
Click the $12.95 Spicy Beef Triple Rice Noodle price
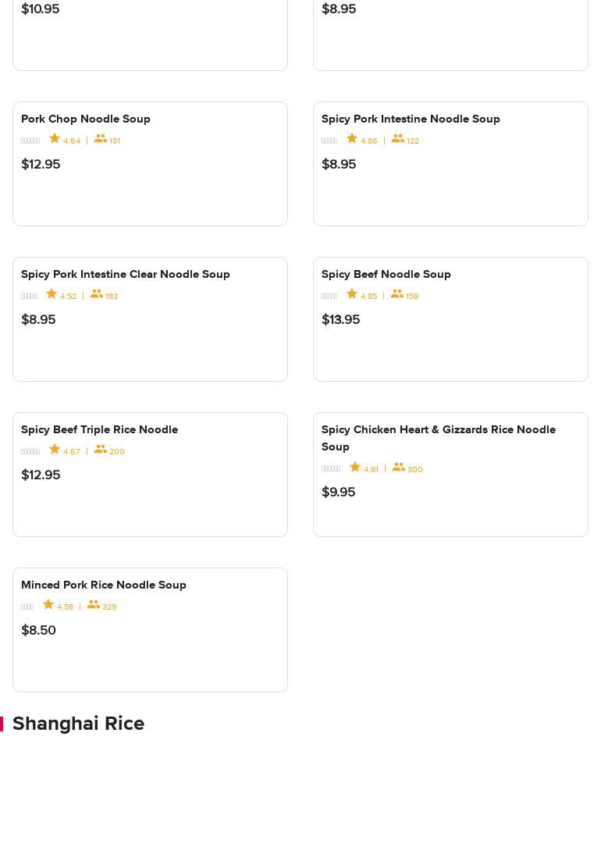(41, 475)
